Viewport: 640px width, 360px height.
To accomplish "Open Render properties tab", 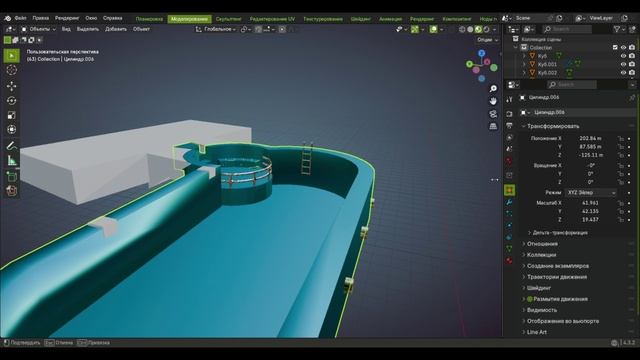I will pyautogui.click(x=509, y=114).
